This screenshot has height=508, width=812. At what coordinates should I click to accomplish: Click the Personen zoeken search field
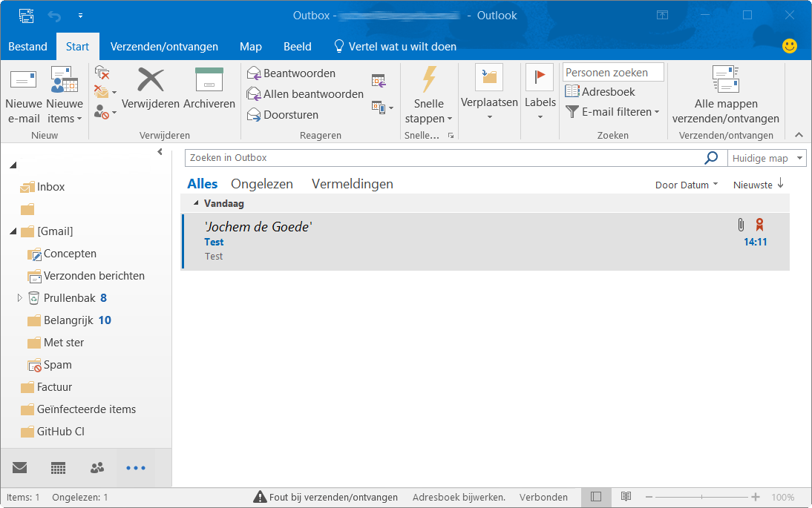coord(613,73)
